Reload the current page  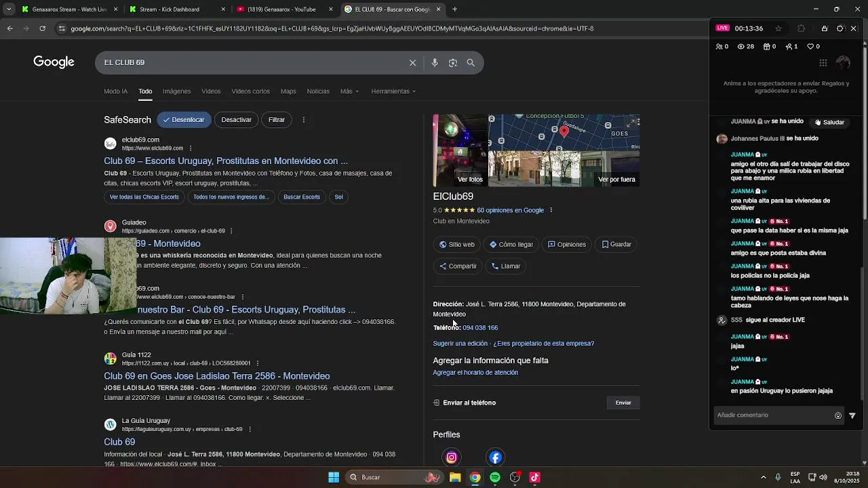[42, 28]
